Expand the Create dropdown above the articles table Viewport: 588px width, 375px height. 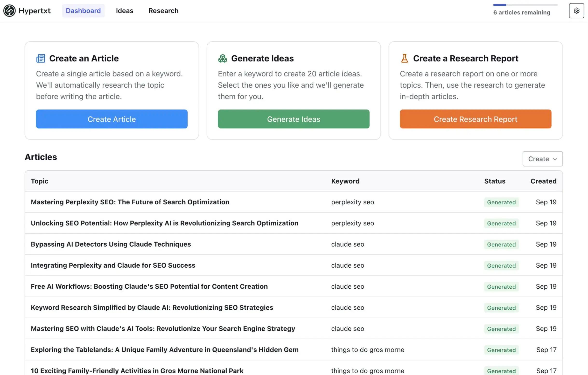543,159
